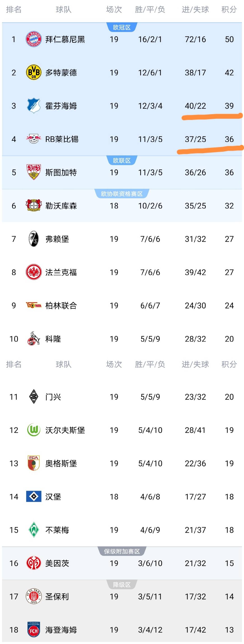Tap the FC St. Pauli badge
244x644 pixels.
coord(33,596)
